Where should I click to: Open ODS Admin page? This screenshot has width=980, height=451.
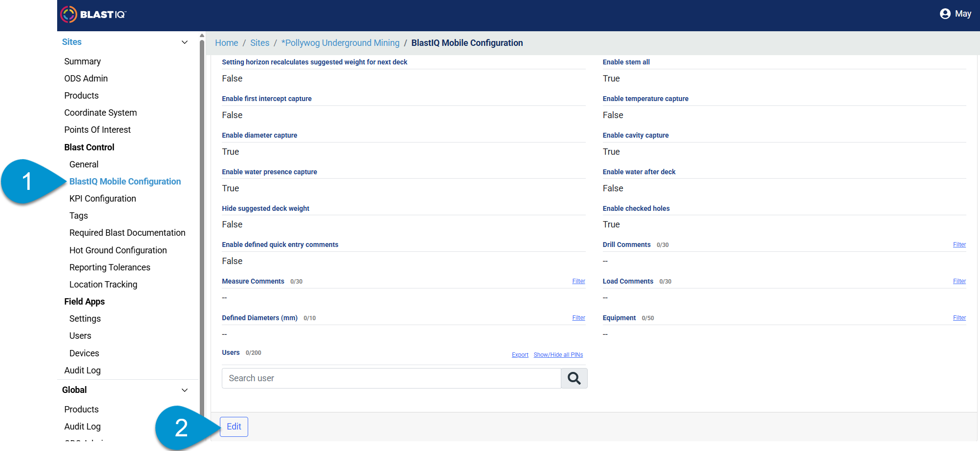tap(86, 79)
